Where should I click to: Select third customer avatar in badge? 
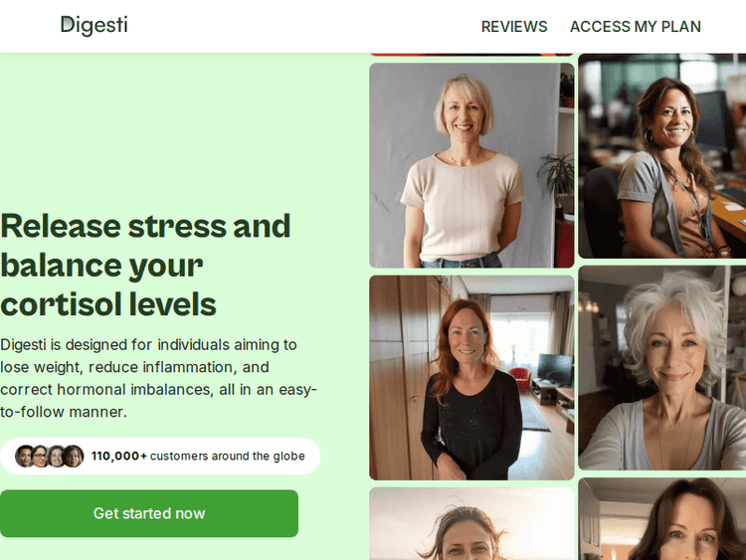[x=56, y=457]
